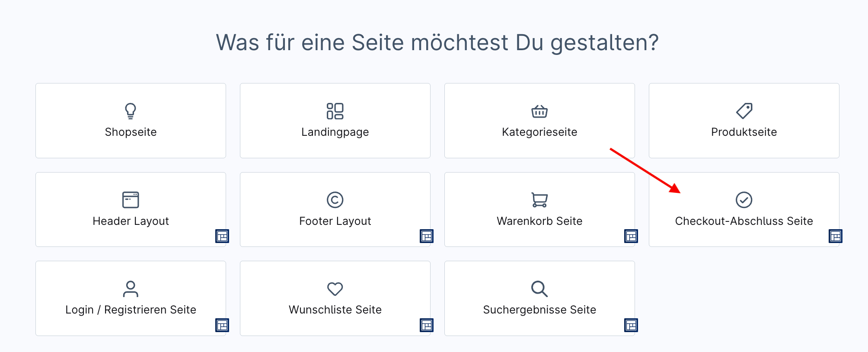Choose the Landingpage label

(335, 132)
